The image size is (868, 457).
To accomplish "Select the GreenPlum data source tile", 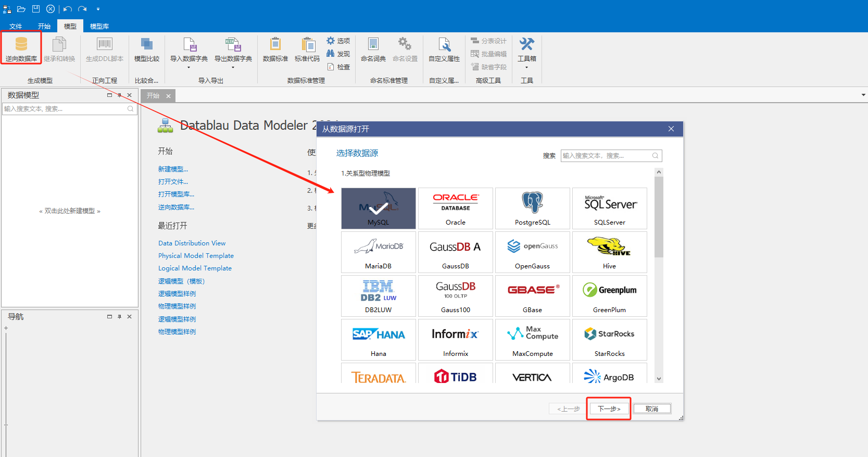I will pyautogui.click(x=610, y=296).
